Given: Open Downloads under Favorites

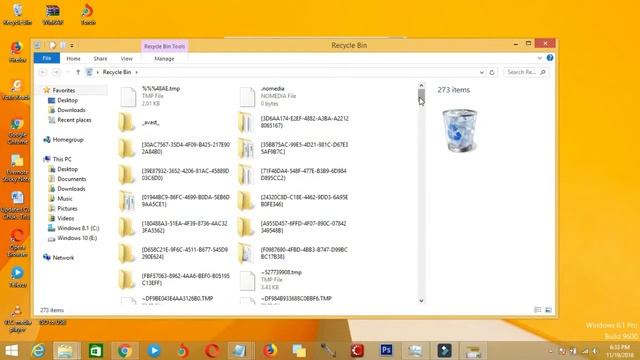Looking at the screenshot, I should [x=71, y=110].
